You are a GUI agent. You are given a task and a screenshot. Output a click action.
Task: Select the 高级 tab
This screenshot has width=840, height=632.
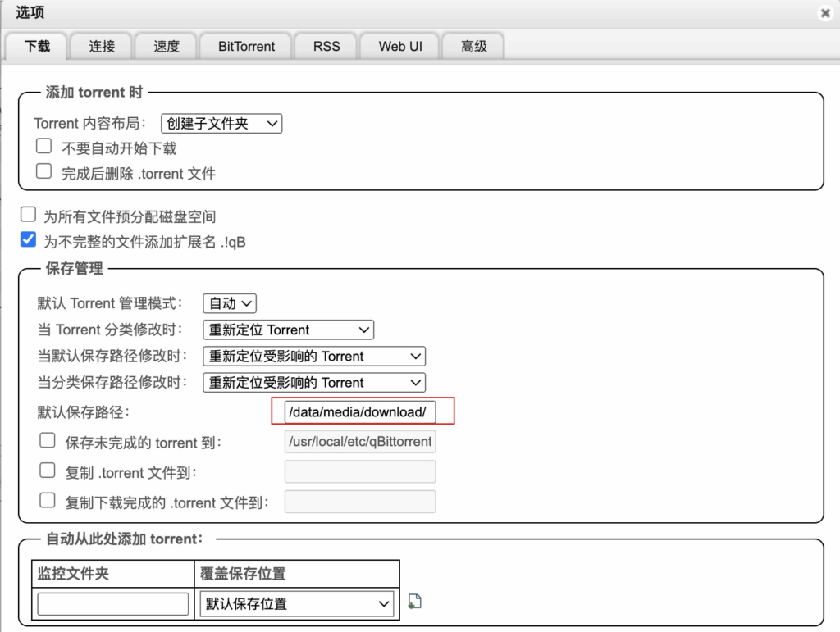coord(473,47)
